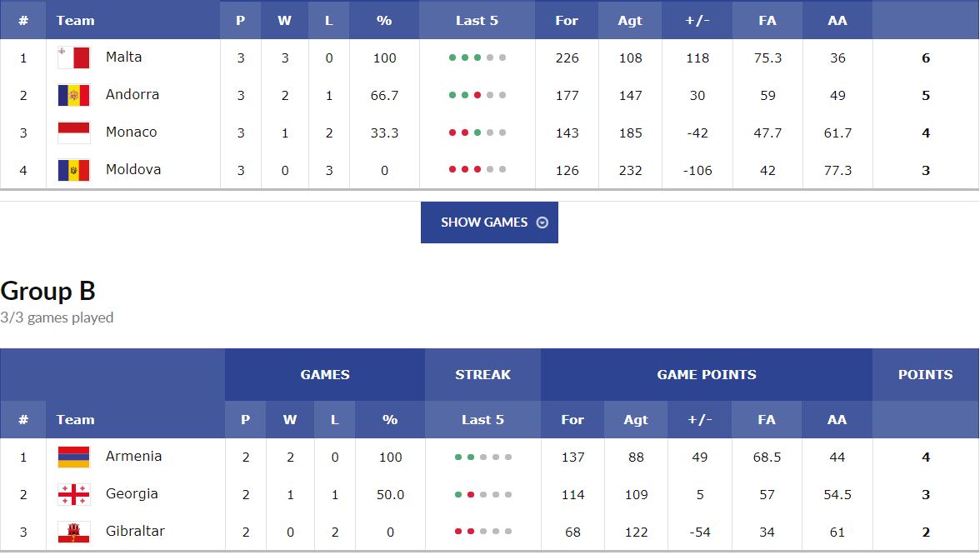Click the Armenia flag icon
The height and width of the screenshot is (555, 980).
(x=73, y=457)
